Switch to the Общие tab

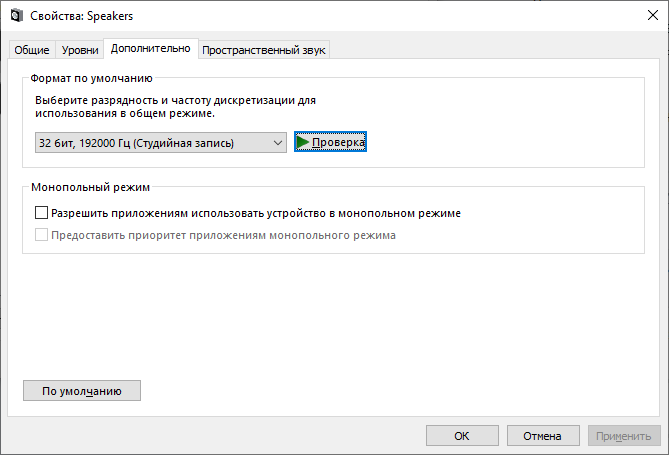[32, 50]
